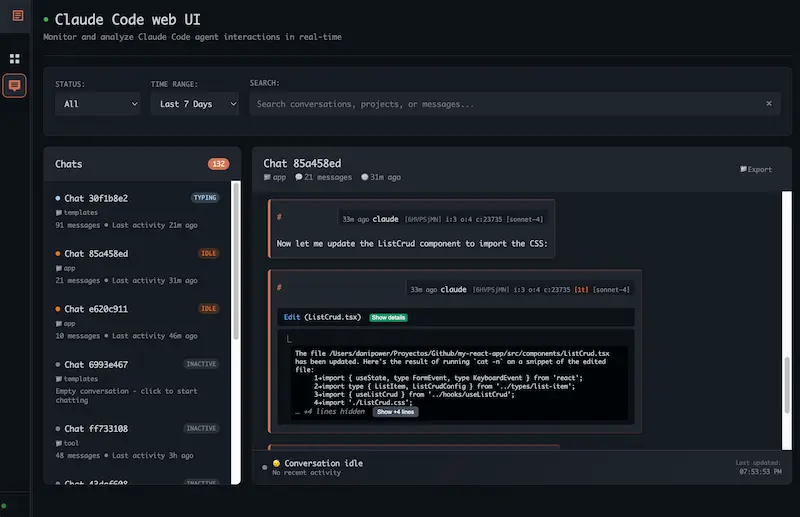The image size is (800, 517).
Task: Click '91 messages • Last activity 21m ago' text
Action: pos(127,225)
